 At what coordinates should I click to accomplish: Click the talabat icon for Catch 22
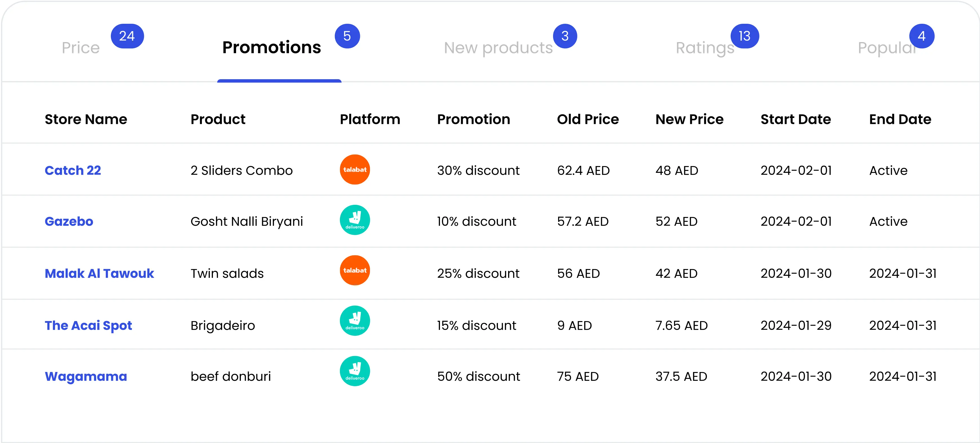[x=355, y=169]
